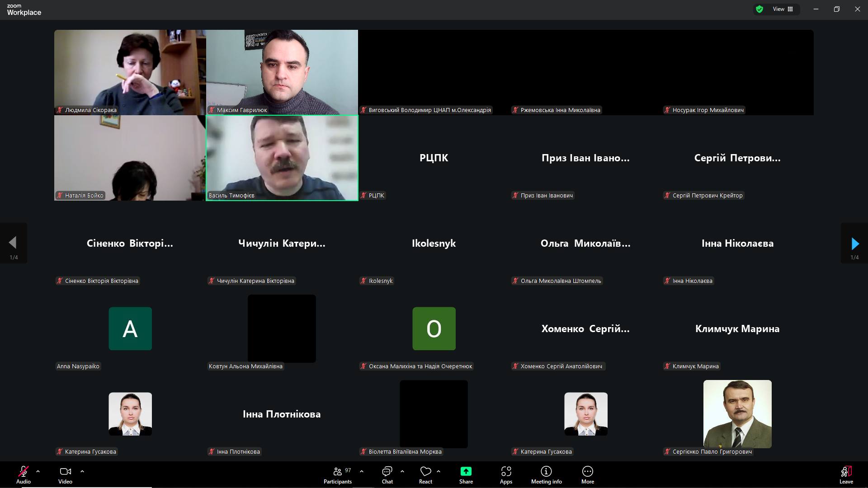Screen dimensions: 868x488
Task: Select Василь Тимофієв's video tile
Action: point(282,158)
